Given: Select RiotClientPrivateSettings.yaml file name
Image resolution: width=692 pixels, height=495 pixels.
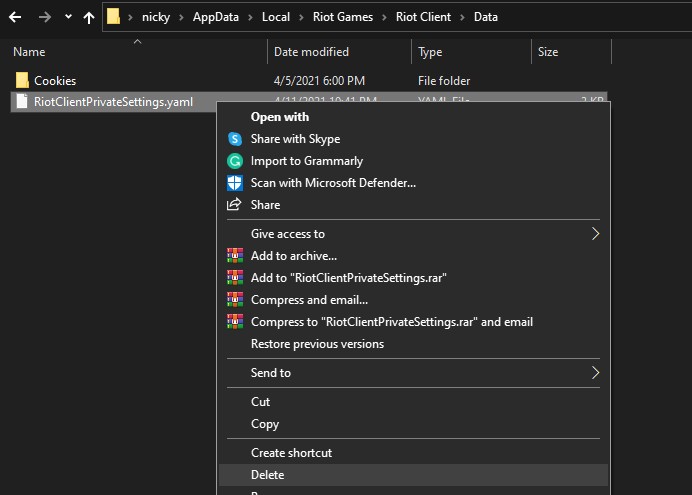Looking at the screenshot, I should (113, 102).
